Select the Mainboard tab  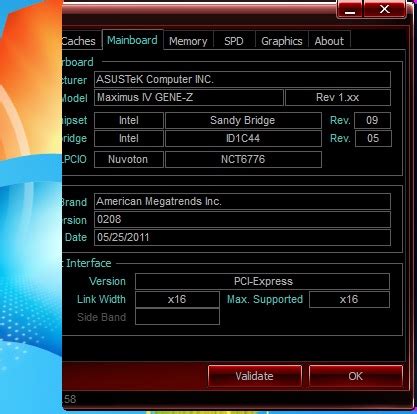click(x=132, y=40)
